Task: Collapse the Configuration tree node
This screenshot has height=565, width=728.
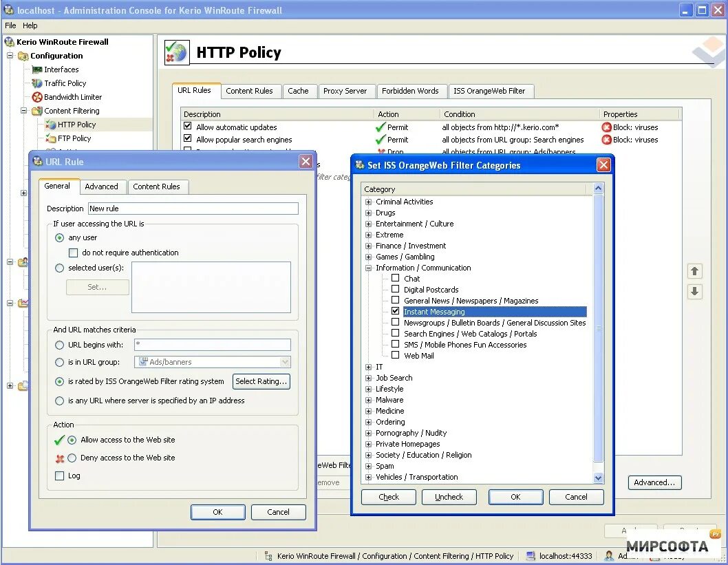Action: coord(10,55)
